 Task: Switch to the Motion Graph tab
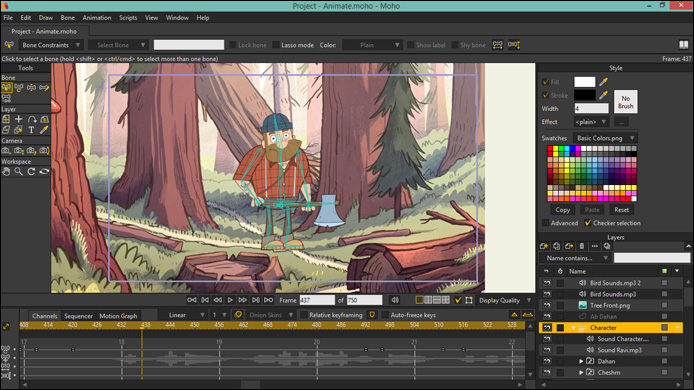click(x=118, y=316)
